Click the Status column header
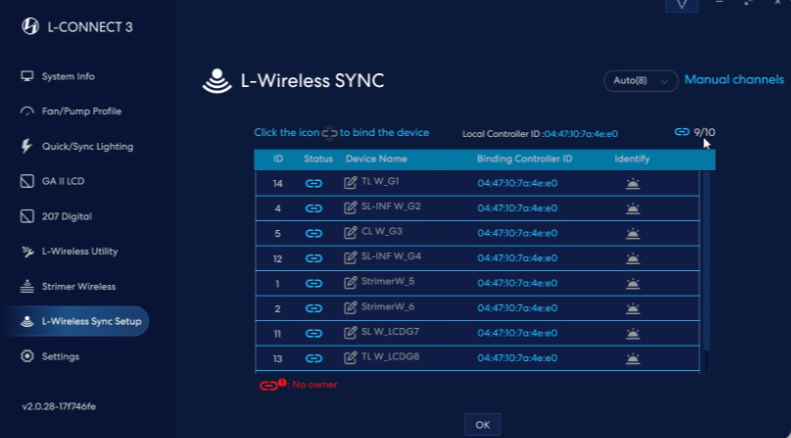Image resolution: width=791 pixels, height=438 pixels. click(x=318, y=159)
